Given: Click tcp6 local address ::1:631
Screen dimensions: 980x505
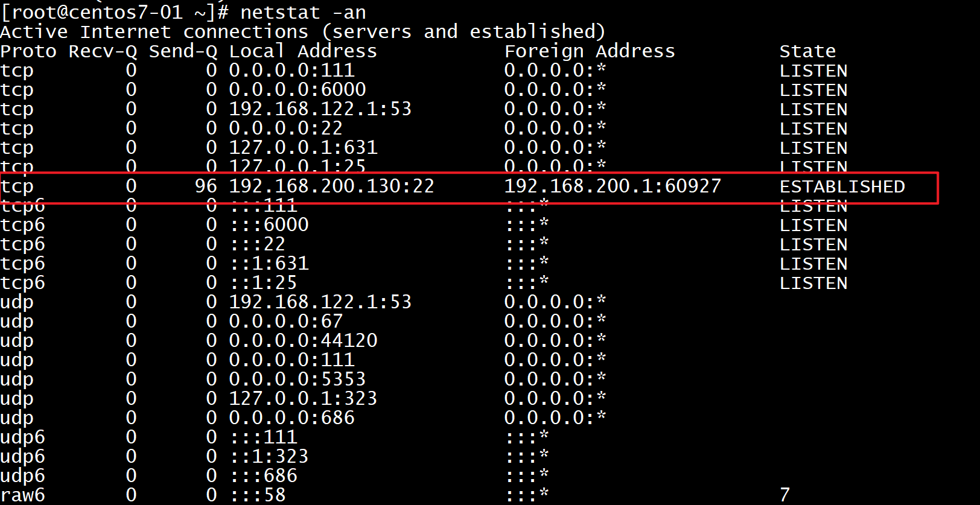Looking at the screenshot, I should (x=269, y=263).
